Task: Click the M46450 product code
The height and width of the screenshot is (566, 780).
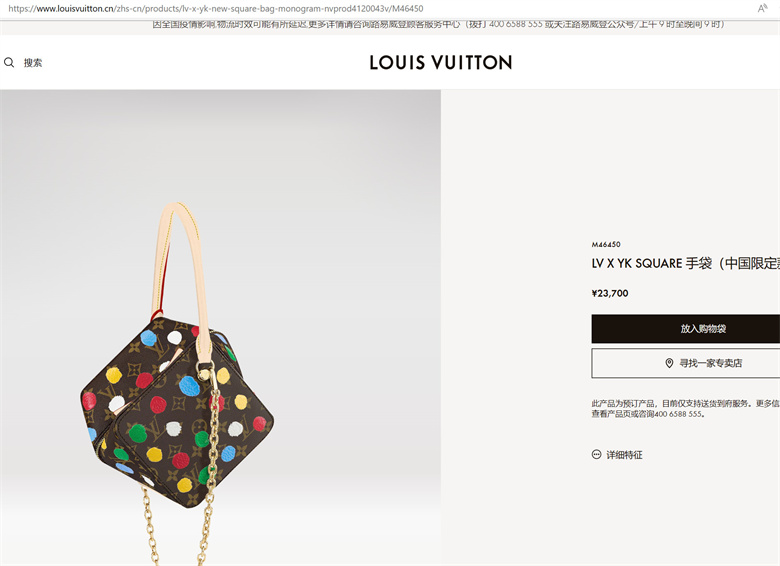Action: pyautogui.click(x=606, y=244)
